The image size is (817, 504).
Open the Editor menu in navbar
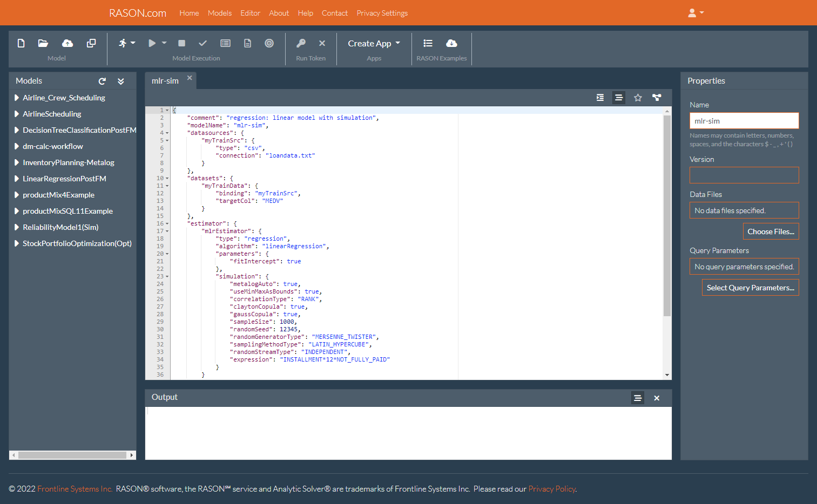pos(250,13)
